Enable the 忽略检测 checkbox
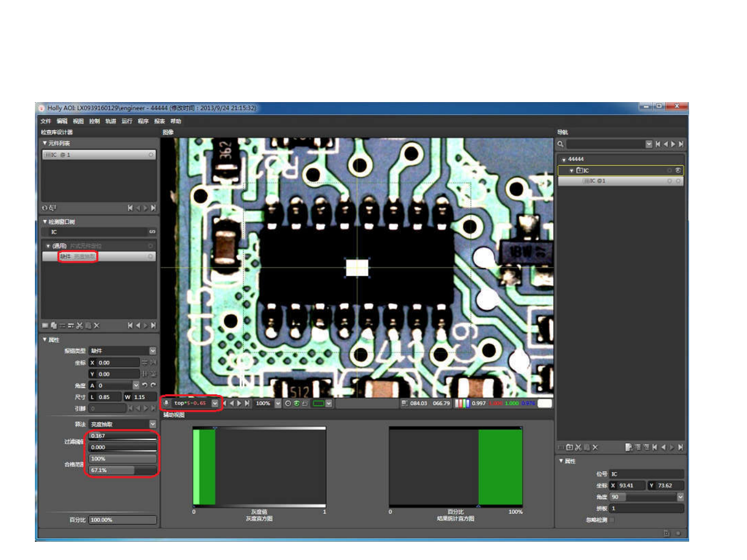 [x=613, y=519]
